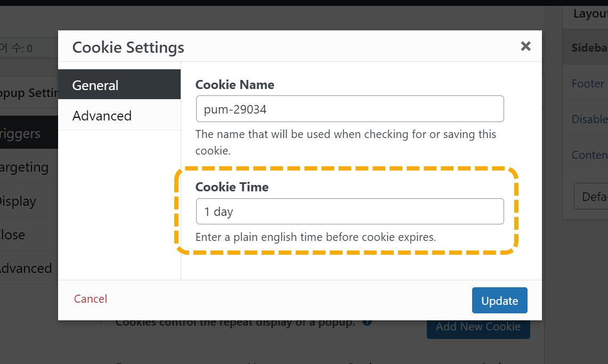Screen dimensions: 608x364
Task: Click the Update button
Action: pos(499,301)
